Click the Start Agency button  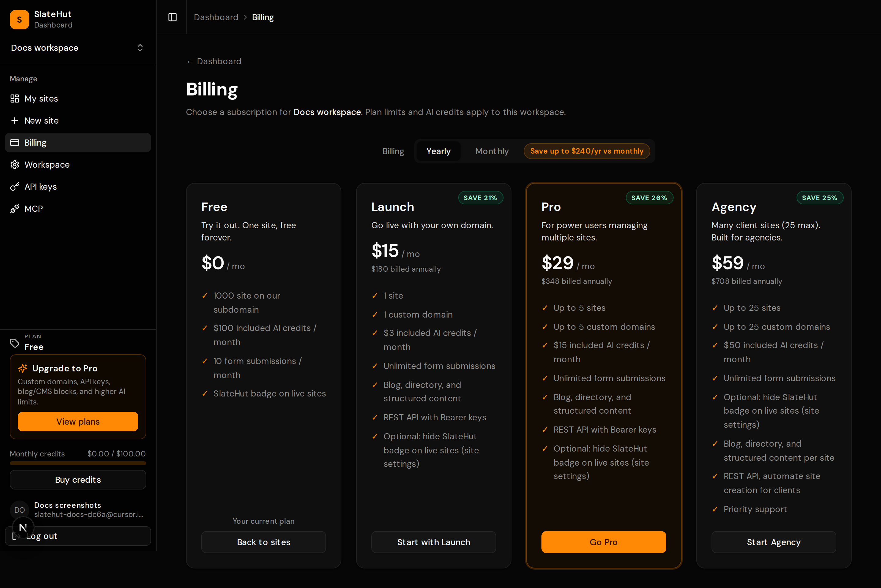pyautogui.click(x=774, y=542)
